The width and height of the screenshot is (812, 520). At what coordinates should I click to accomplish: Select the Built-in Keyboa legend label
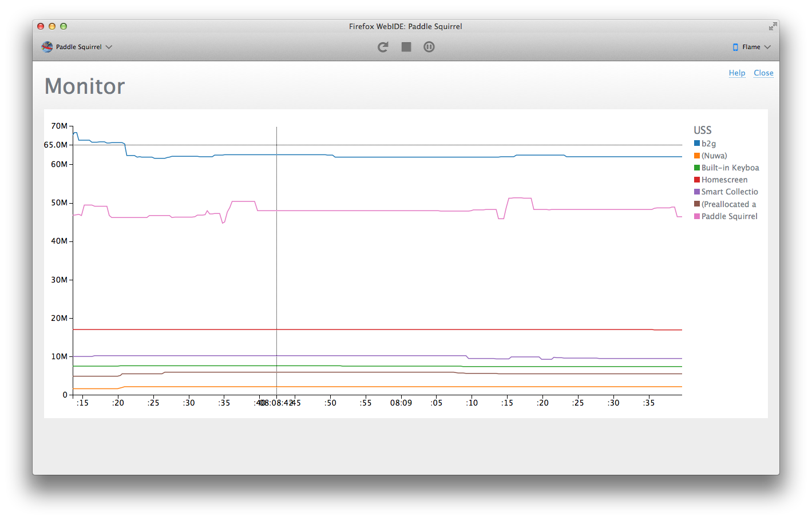tap(730, 168)
